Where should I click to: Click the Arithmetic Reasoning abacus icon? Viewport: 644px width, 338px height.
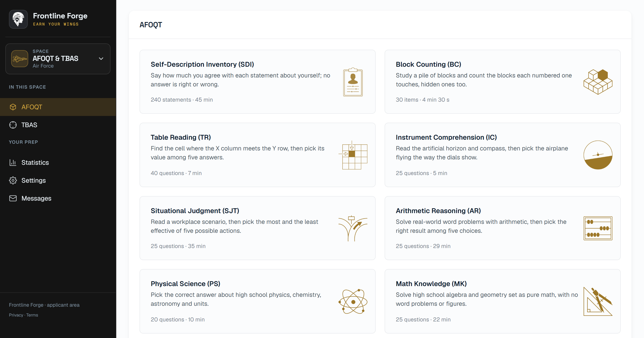point(598,228)
